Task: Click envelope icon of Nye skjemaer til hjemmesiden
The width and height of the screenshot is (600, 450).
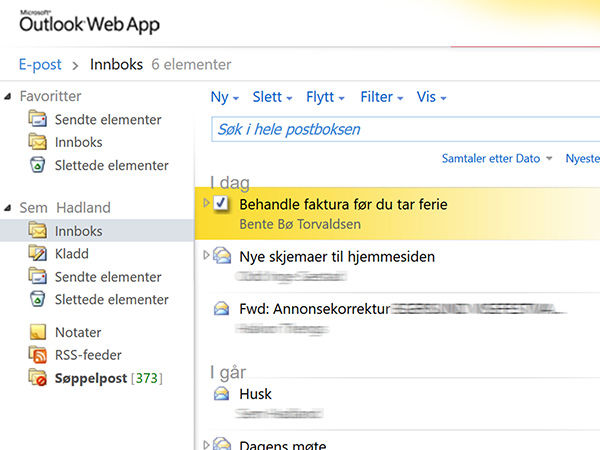Action: [x=222, y=256]
